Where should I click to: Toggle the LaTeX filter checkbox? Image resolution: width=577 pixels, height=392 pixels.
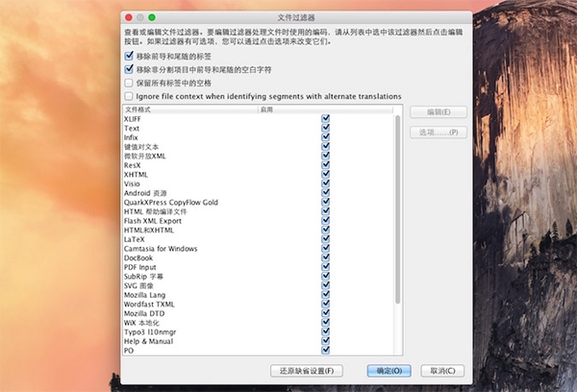[x=326, y=239]
